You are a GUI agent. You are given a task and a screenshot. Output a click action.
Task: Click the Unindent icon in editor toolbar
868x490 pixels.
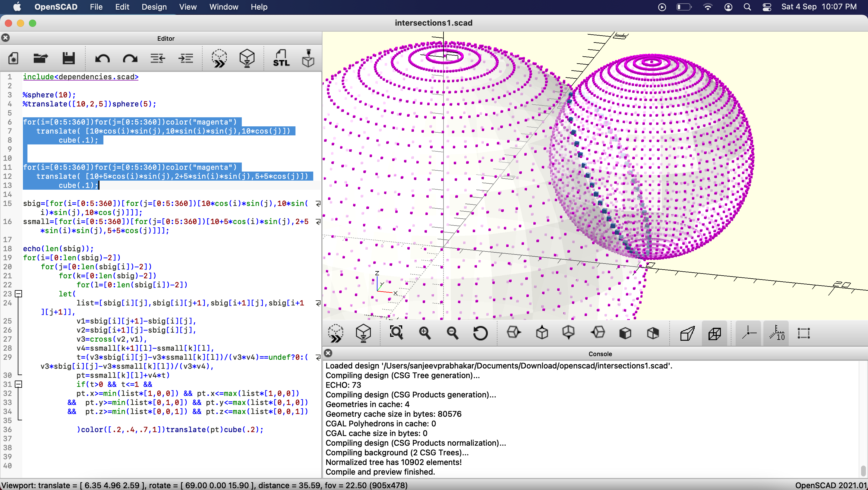[158, 58]
